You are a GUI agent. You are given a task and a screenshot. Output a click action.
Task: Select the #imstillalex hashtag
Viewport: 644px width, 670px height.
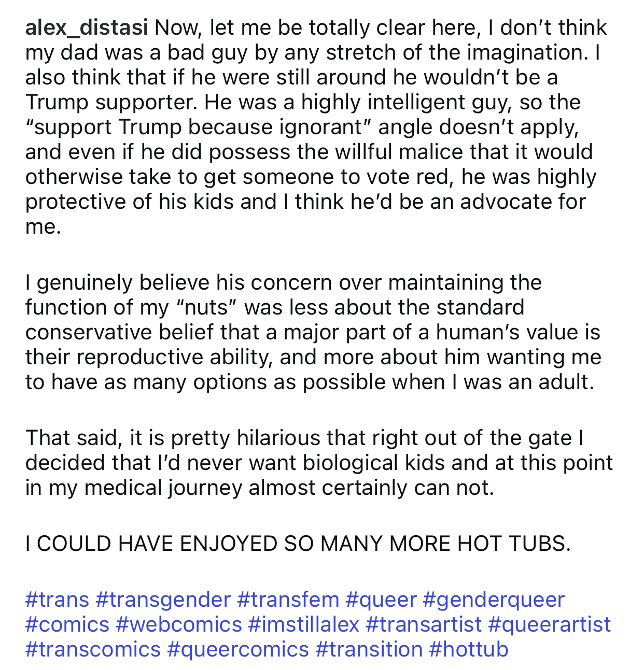[304, 624]
